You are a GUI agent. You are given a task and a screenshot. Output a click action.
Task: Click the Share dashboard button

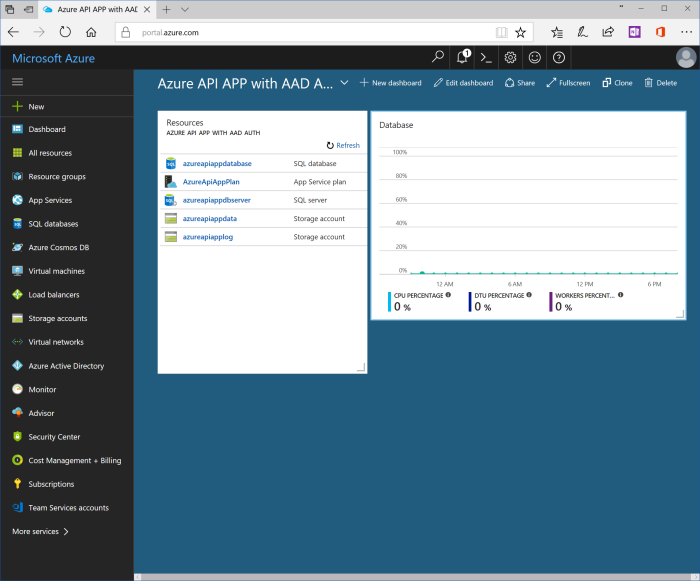click(x=520, y=83)
